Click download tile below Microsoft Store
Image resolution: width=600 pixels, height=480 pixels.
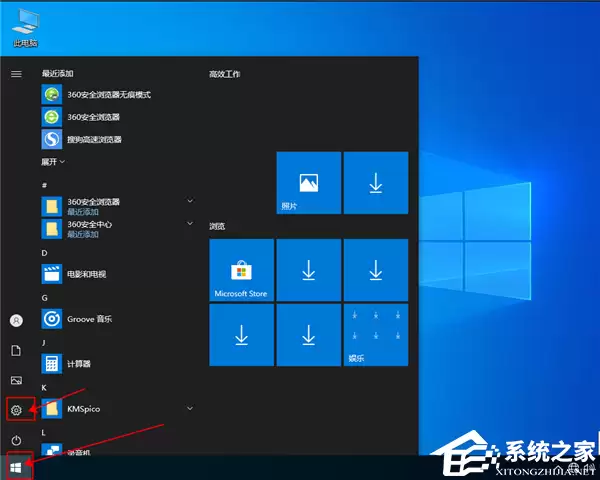[241, 335]
